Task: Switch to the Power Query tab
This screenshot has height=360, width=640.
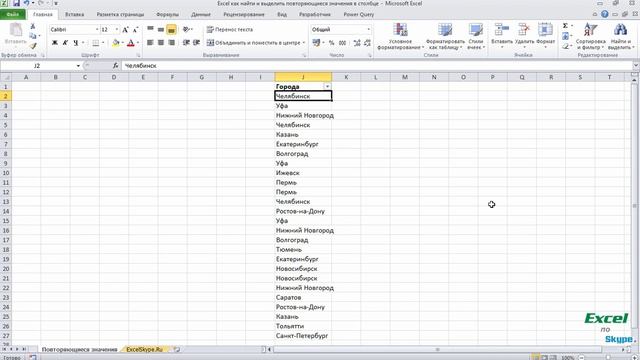Action: pyautogui.click(x=358, y=14)
